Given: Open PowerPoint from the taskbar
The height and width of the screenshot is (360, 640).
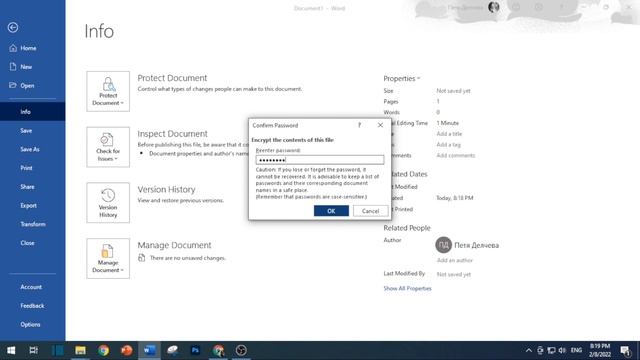Looking at the screenshot, I should coord(126,351).
